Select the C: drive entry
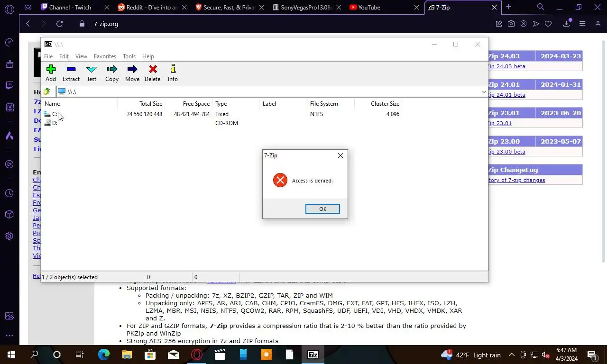Screen dimensions: 607x364 tap(51, 114)
